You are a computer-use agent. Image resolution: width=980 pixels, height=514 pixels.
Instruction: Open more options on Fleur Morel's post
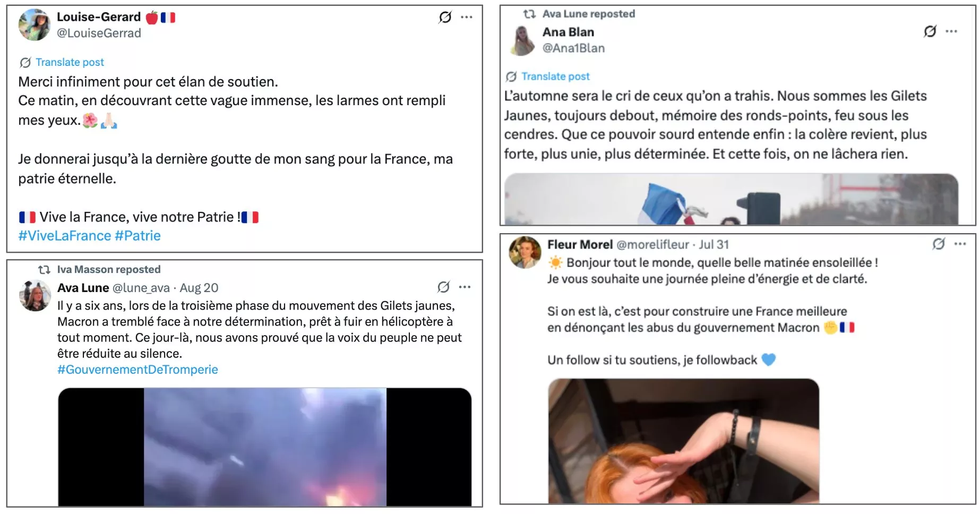(x=960, y=244)
